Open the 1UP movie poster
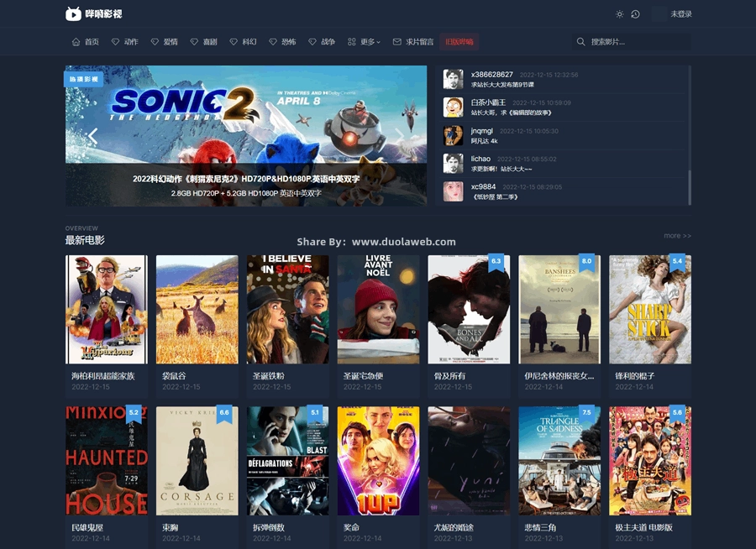Image resolution: width=756 pixels, height=549 pixels. (x=379, y=461)
